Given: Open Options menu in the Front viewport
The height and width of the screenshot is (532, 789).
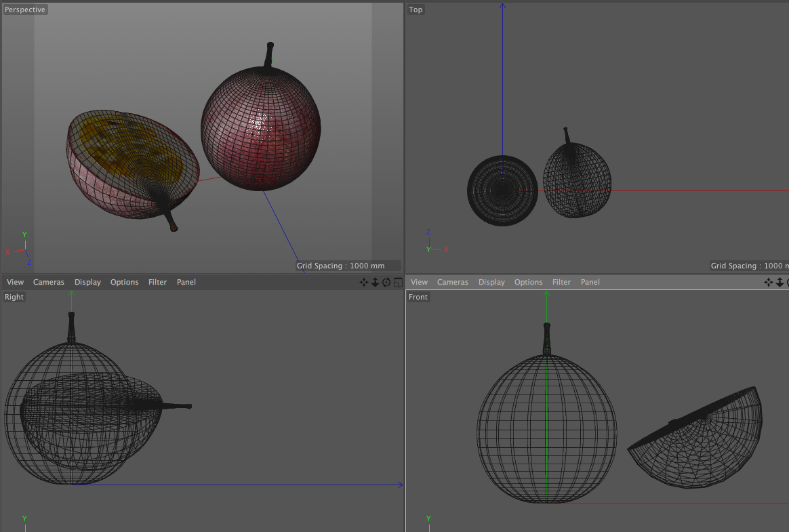Looking at the screenshot, I should pos(528,283).
